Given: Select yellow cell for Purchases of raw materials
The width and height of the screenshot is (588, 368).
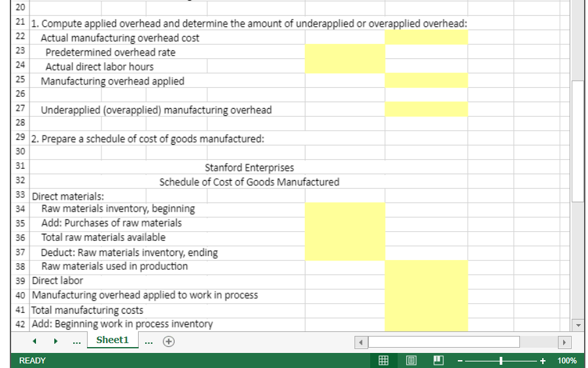Looking at the screenshot, I should (x=345, y=225).
